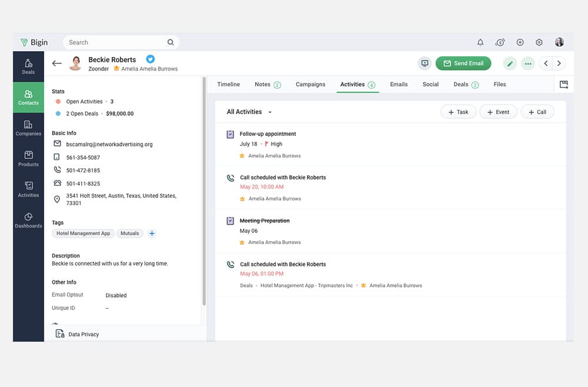Switch to the Emails tab

pyautogui.click(x=399, y=84)
